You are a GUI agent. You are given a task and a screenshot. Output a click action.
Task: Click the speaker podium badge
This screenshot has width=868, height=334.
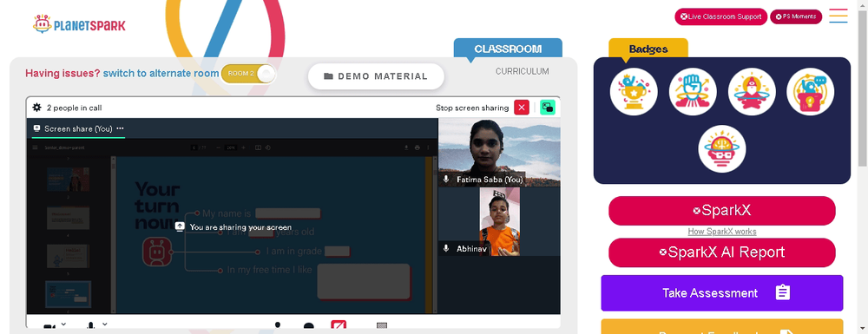click(811, 92)
